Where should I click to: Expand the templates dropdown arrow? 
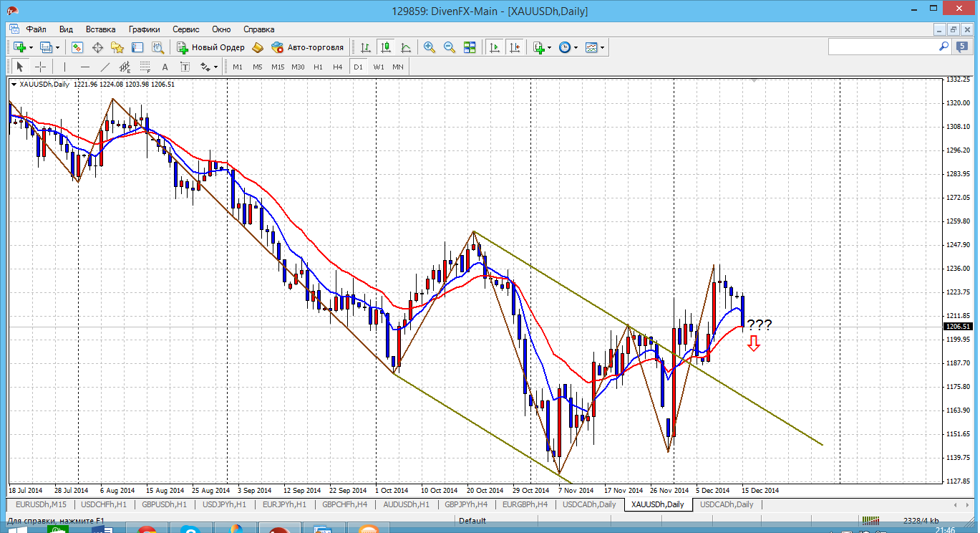click(x=603, y=47)
